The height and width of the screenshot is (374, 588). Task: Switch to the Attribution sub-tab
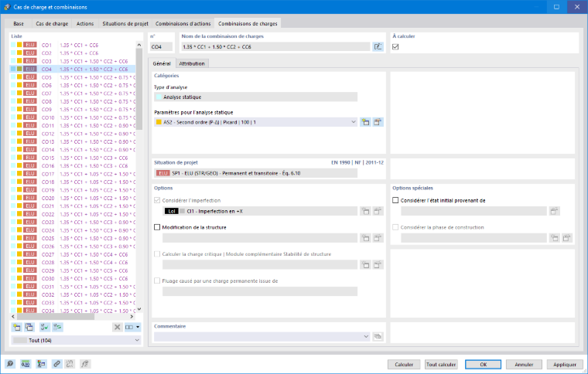pyautogui.click(x=192, y=63)
